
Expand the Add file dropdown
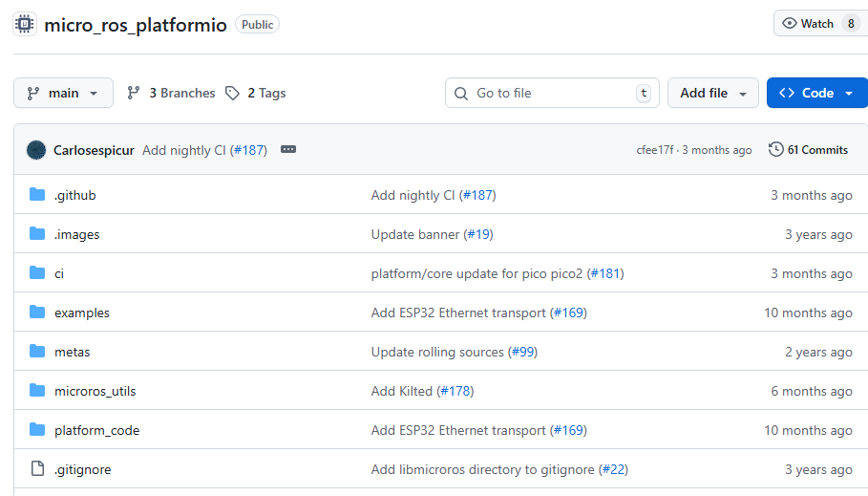pyautogui.click(x=712, y=93)
